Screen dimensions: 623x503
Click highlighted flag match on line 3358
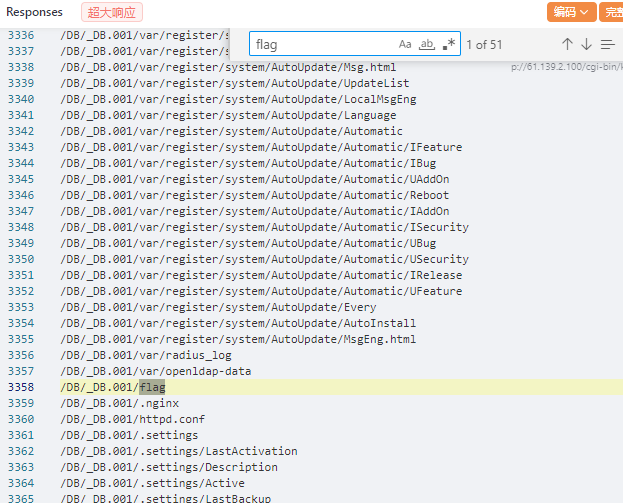(x=152, y=387)
